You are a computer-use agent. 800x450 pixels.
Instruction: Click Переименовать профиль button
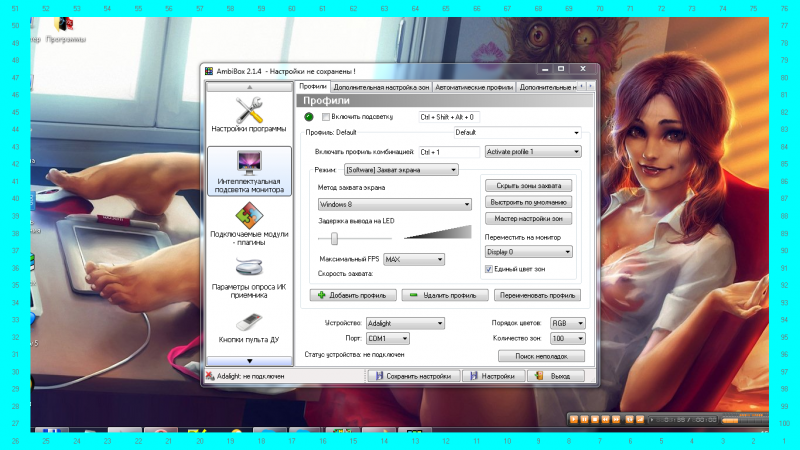537,295
